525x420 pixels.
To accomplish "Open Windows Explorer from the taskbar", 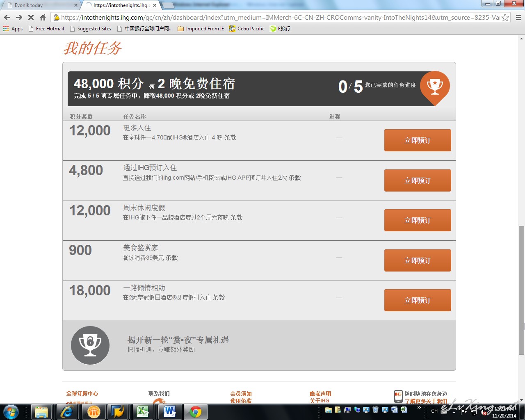I will coord(41,411).
